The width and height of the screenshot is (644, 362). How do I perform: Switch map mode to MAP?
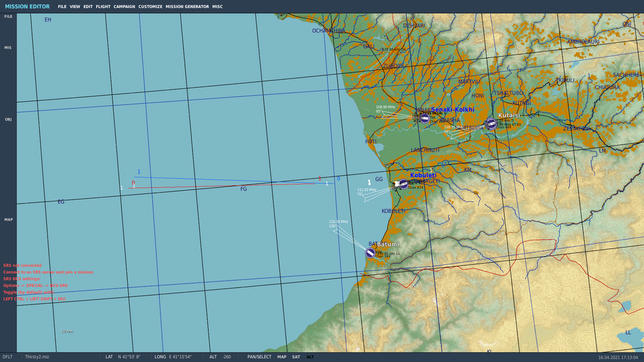pos(281,357)
